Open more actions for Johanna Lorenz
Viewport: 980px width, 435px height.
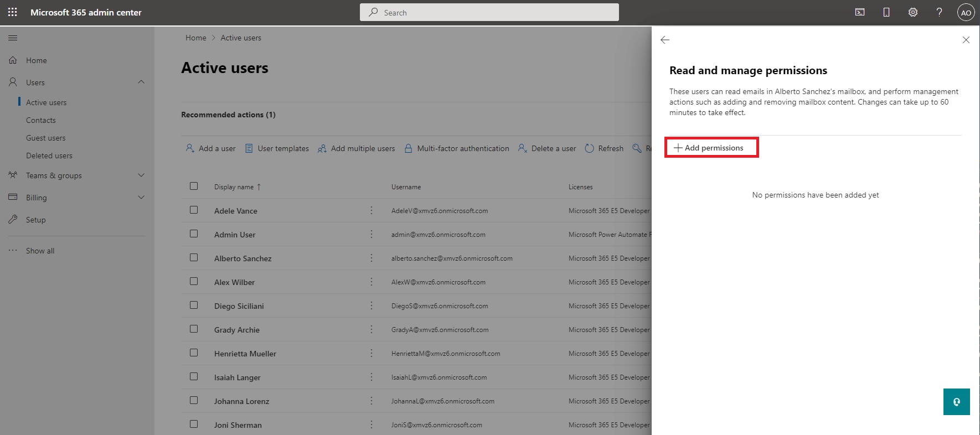tap(372, 401)
